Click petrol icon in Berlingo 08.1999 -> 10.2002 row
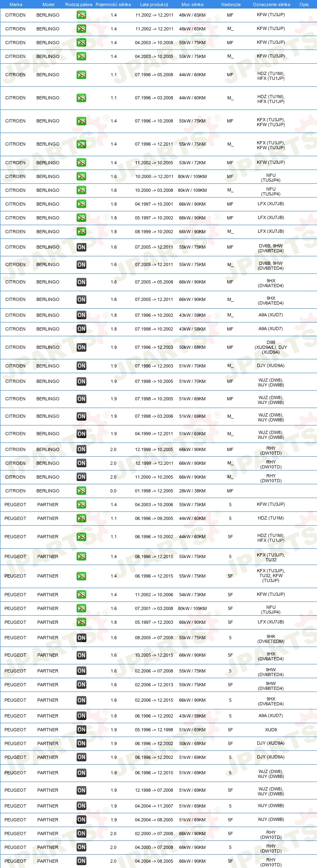 [81, 232]
